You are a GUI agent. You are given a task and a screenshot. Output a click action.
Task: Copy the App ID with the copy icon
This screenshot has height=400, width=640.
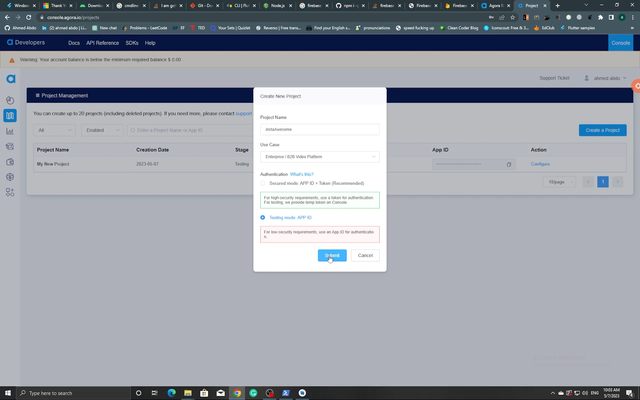coord(509,164)
